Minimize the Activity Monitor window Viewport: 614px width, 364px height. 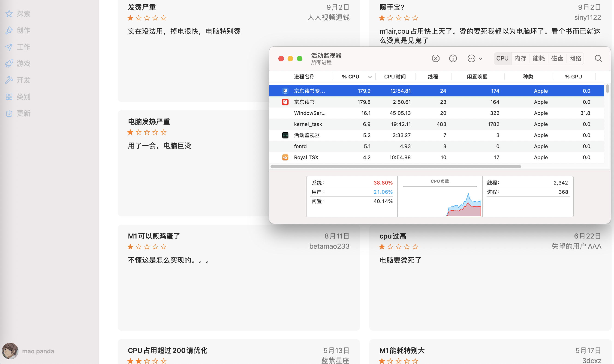pyautogui.click(x=290, y=59)
